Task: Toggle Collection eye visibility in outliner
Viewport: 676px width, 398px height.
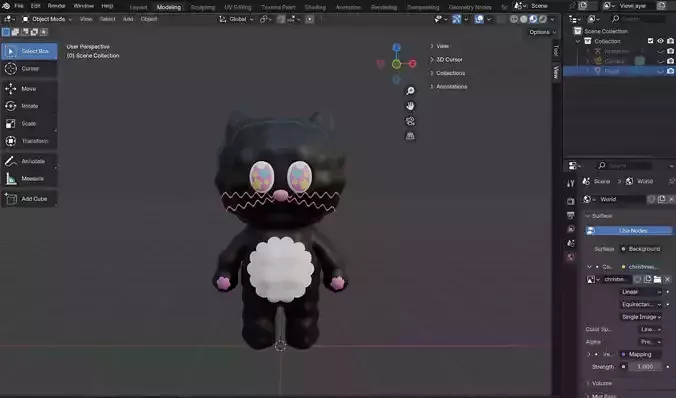Action: [x=660, y=41]
